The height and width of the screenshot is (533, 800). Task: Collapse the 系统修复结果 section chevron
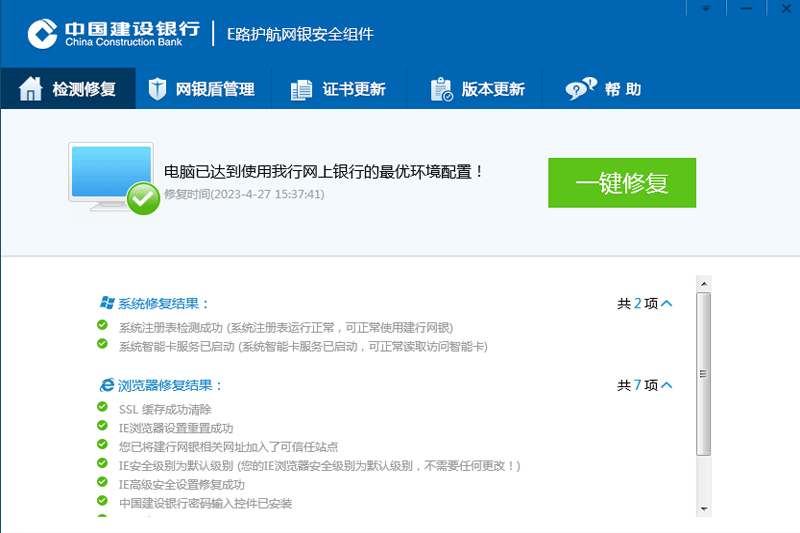(x=666, y=303)
